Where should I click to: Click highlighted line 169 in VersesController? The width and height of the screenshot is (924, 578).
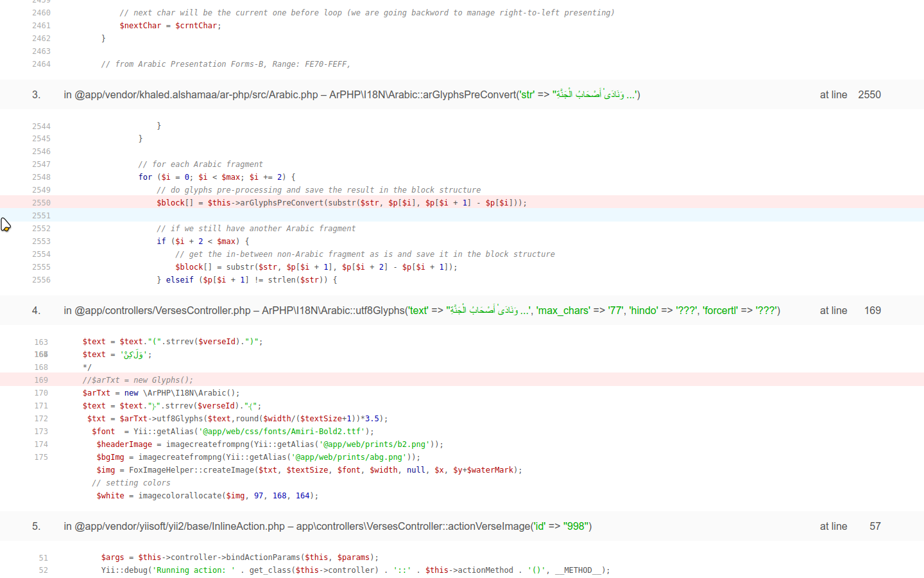(462, 380)
